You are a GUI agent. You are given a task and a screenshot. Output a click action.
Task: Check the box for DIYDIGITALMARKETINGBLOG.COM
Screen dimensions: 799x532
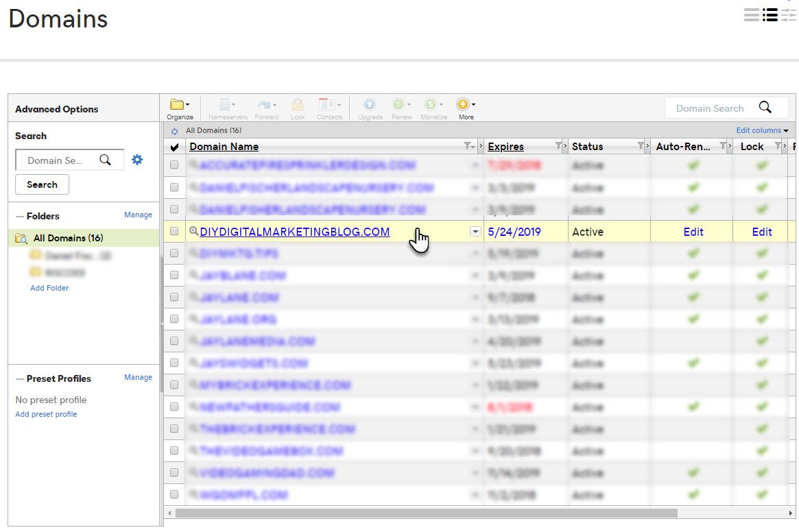(174, 231)
